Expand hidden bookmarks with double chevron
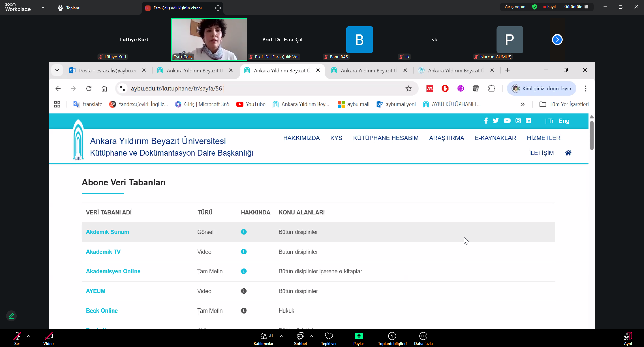Screen dimensions: 644x347 pos(522,105)
